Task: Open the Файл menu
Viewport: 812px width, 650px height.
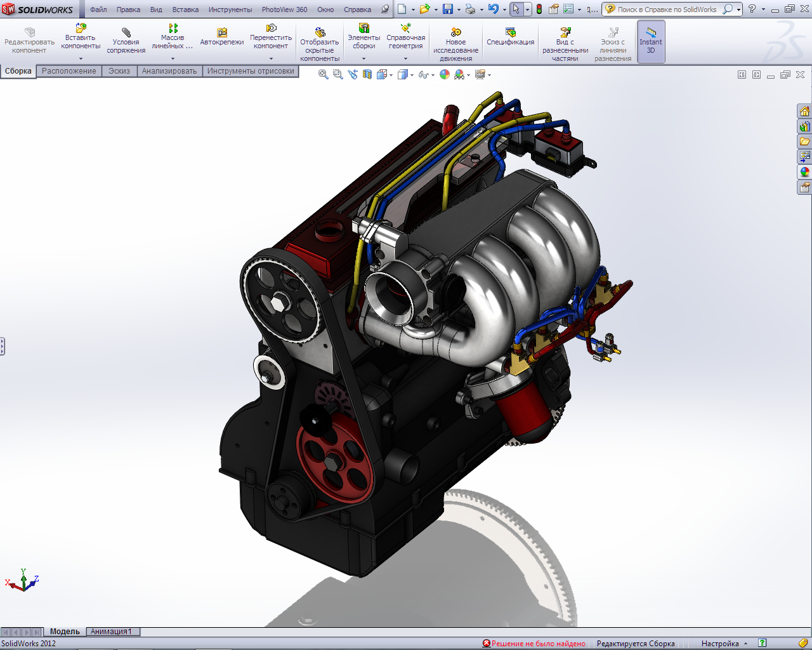Action: pyautogui.click(x=98, y=10)
